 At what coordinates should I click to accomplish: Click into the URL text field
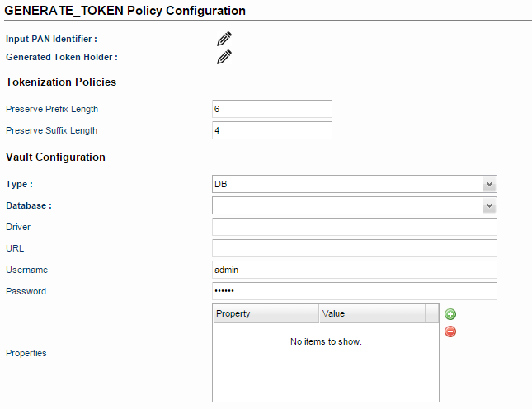(x=355, y=248)
